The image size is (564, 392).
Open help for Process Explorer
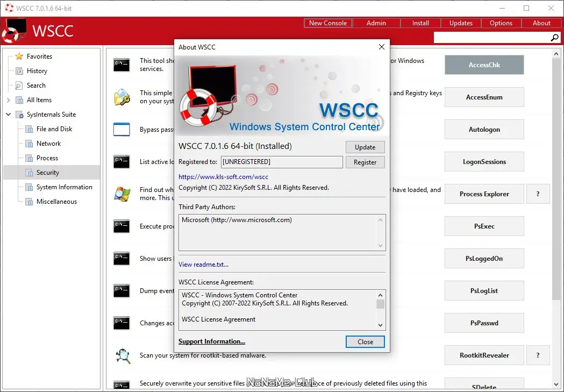coord(538,194)
